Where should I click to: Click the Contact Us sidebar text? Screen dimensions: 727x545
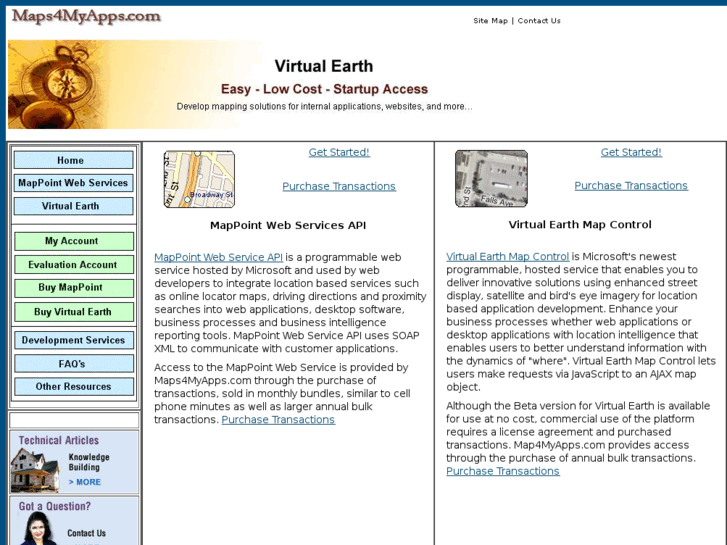pos(86,533)
